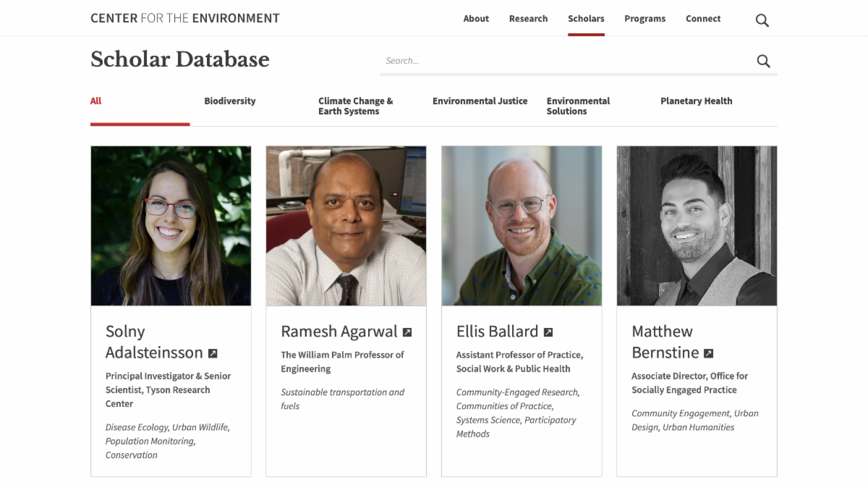Filter by Environmental Justice tab

(x=480, y=101)
